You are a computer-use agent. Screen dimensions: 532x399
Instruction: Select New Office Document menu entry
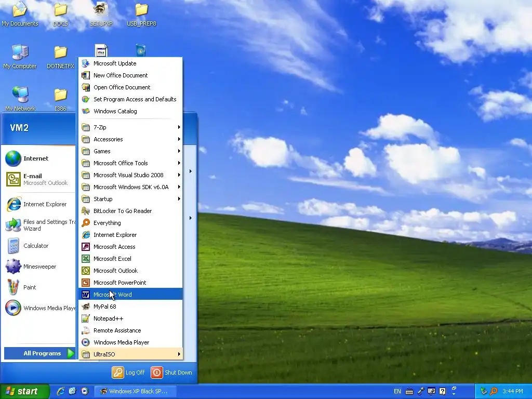[x=130, y=75]
